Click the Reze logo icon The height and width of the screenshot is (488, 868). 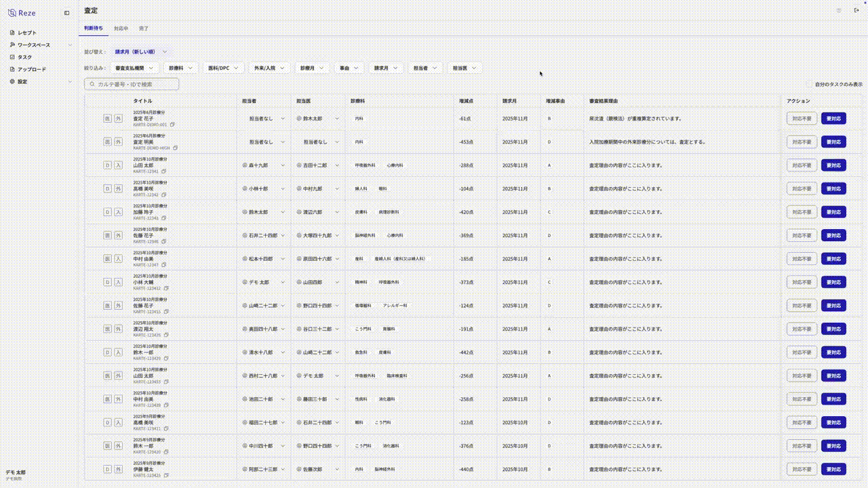pos(12,13)
